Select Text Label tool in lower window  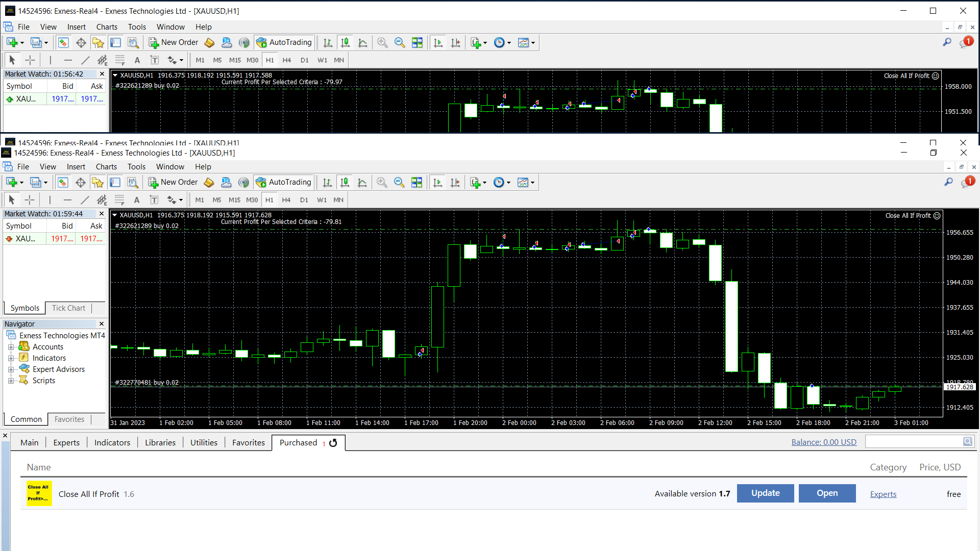pyautogui.click(x=154, y=200)
